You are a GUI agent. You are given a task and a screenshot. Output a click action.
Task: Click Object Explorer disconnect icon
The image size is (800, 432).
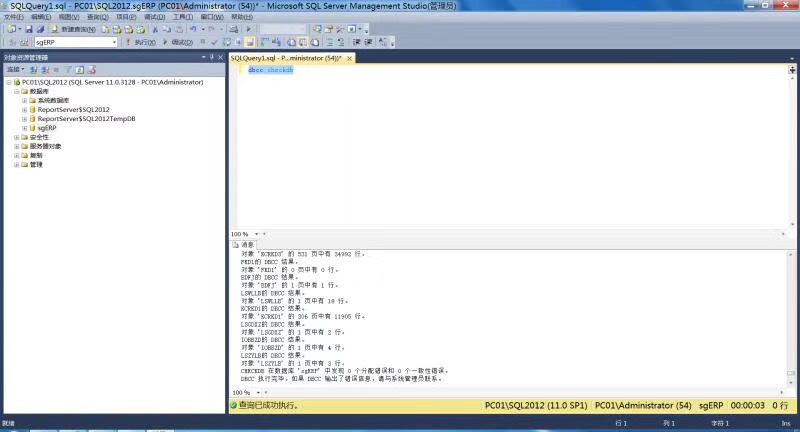pos(45,69)
